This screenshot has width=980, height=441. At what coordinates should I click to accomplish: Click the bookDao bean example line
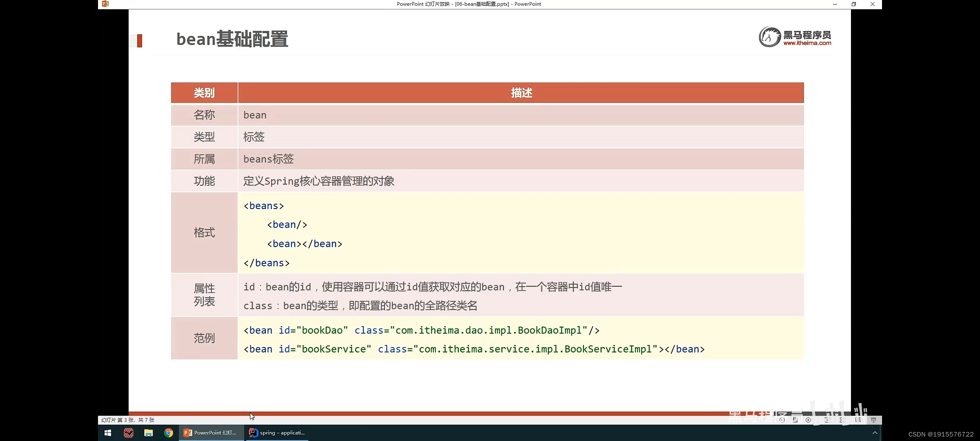click(x=421, y=330)
